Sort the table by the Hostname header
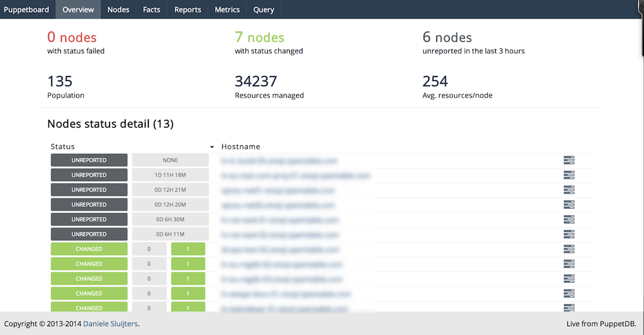644x335 pixels. coord(240,146)
